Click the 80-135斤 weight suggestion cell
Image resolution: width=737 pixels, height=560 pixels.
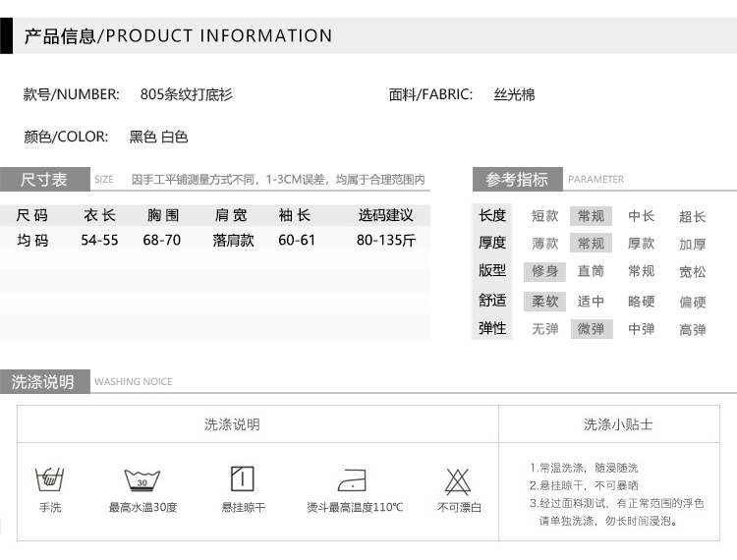coord(386,240)
